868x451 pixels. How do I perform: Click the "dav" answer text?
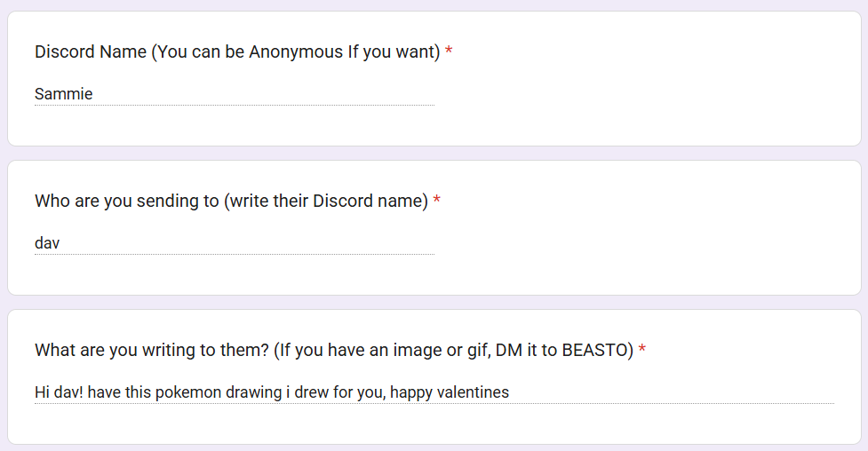coord(47,242)
